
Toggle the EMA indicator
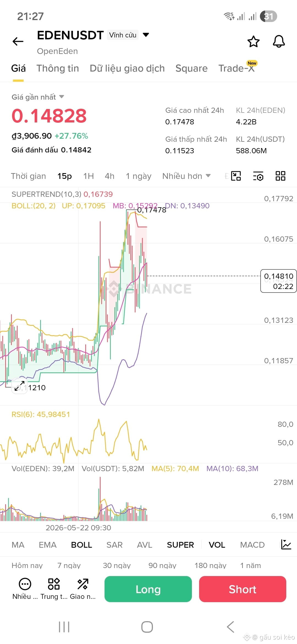pos(48,545)
